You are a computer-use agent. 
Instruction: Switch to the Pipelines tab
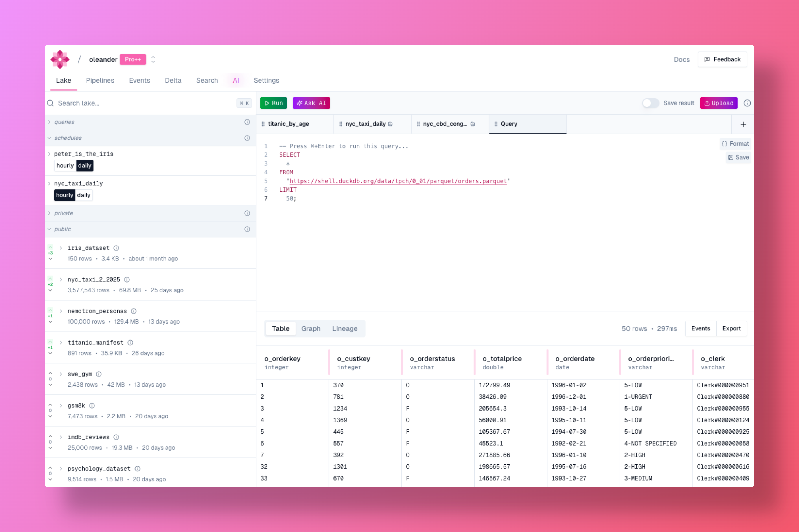pyautogui.click(x=100, y=80)
